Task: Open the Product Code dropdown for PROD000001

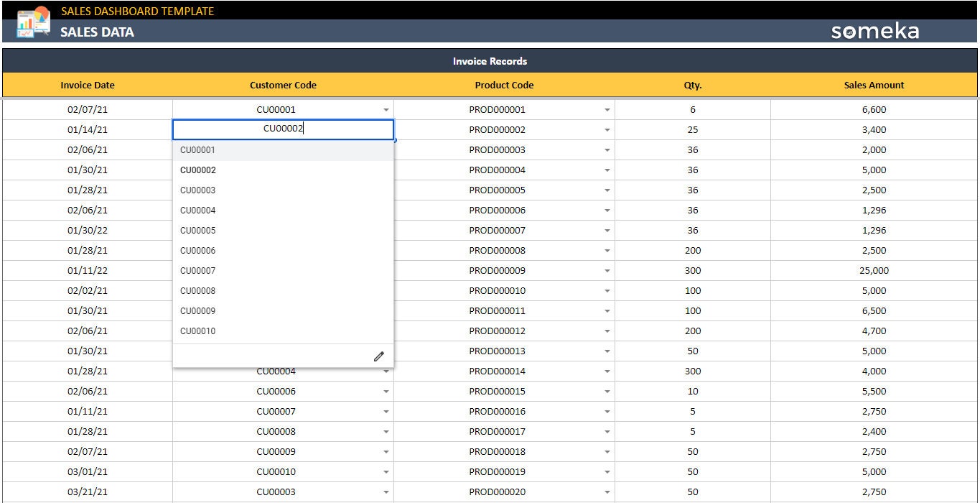Action: (x=607, y=109)
